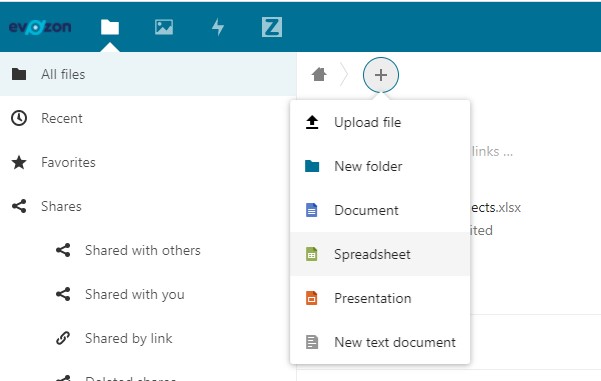This screenshot has height=381, width=601.
Task: Choose Upload file from menu
Action: pyautogui.click(x=380, y=122)
